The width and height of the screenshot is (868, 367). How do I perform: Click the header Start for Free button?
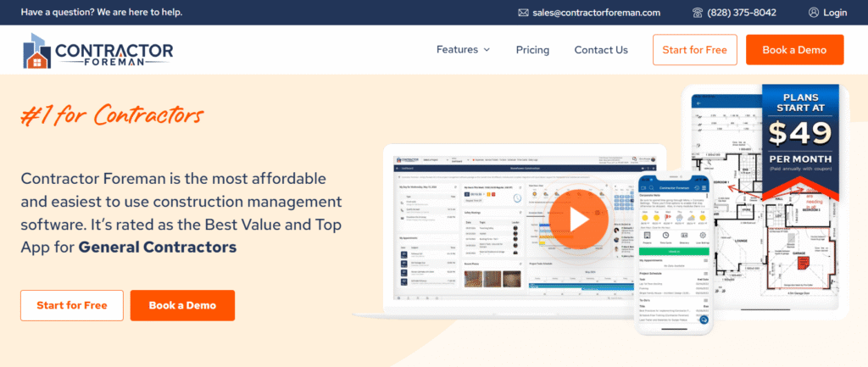click(x=694, y=50)
